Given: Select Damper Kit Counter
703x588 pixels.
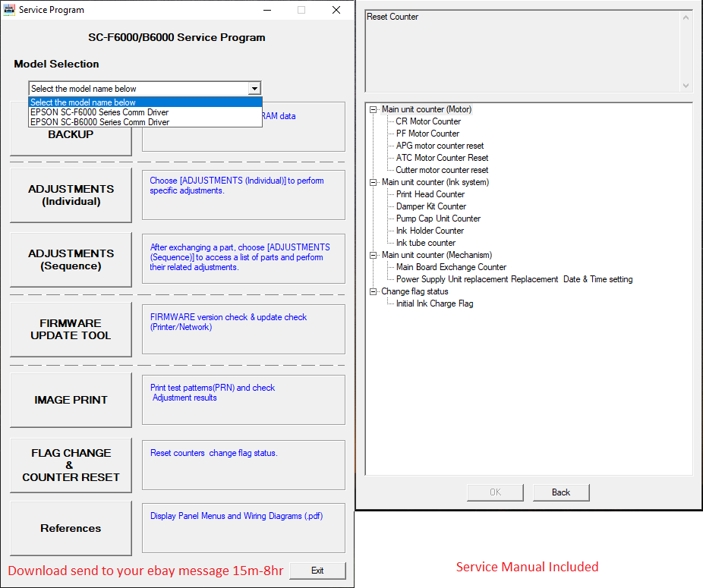Looking at the screenshot, I should (x=431, y=206).
